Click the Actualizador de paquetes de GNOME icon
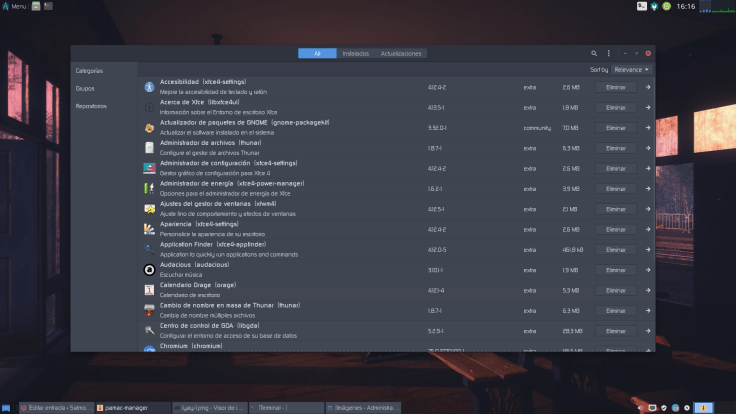The width and height of the screenshot is (736, 414). click(x=149, y=128)
